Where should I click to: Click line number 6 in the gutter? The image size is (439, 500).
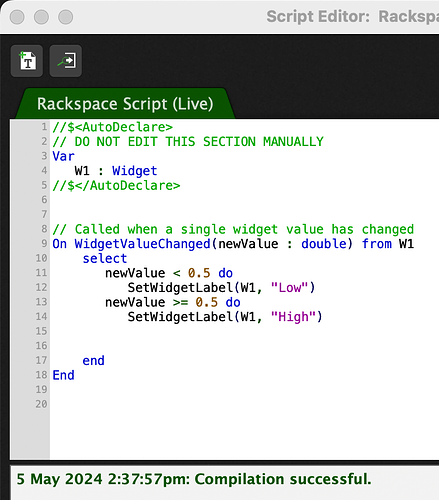[x=44, y=200]
